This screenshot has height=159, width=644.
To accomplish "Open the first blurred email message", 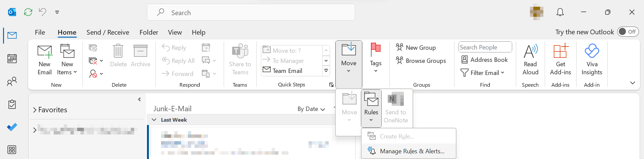I will tap(241, 143).
